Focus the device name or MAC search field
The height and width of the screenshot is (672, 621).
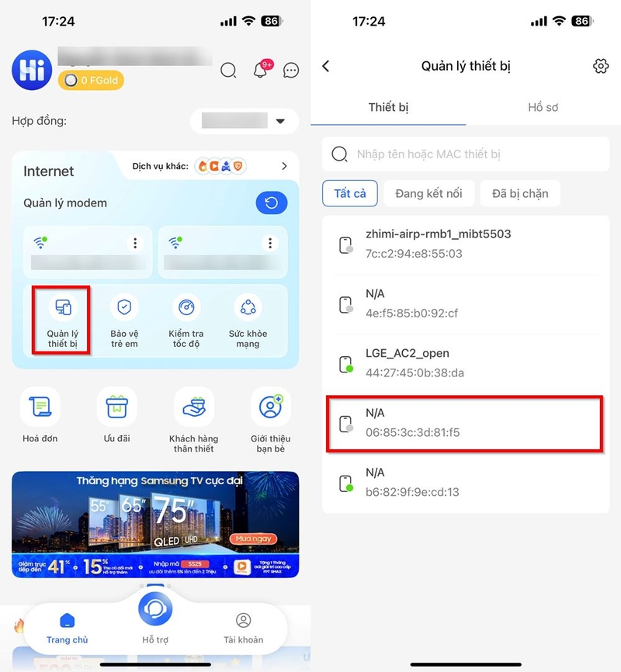pyautogui.click(x=466, y=154)
